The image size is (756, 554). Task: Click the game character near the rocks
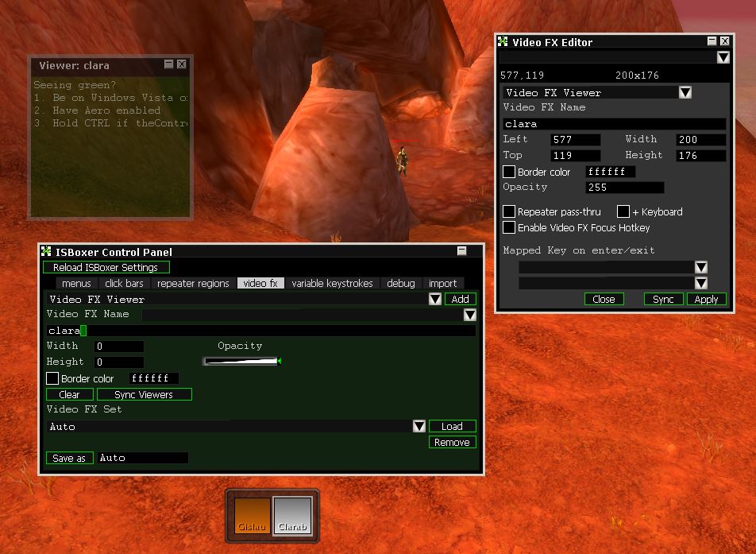click(402, 161)
